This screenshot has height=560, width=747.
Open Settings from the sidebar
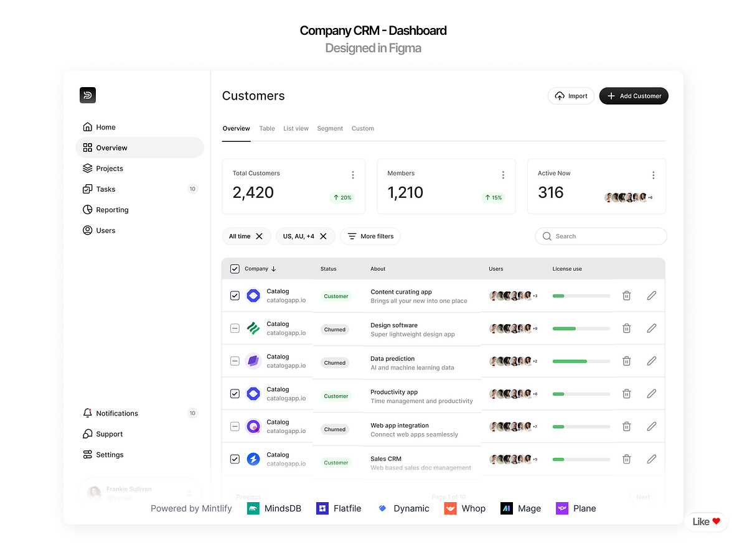87,454
